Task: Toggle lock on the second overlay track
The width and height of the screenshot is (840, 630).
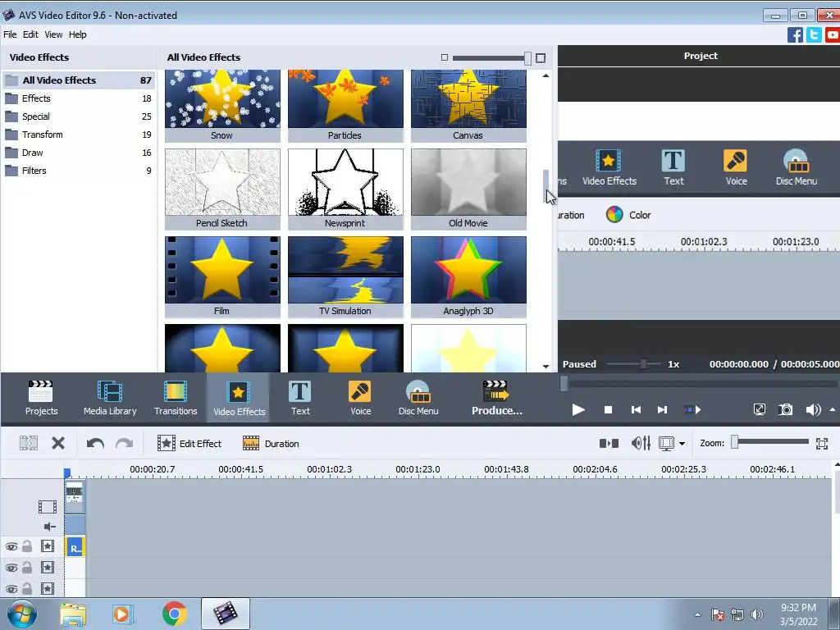Action: coord(27,568)
